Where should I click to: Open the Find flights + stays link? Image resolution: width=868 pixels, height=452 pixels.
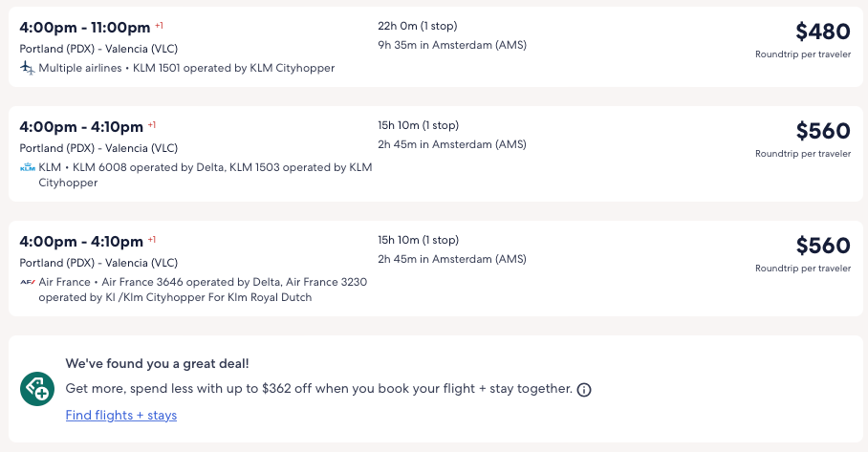click(x=121, y=415)
